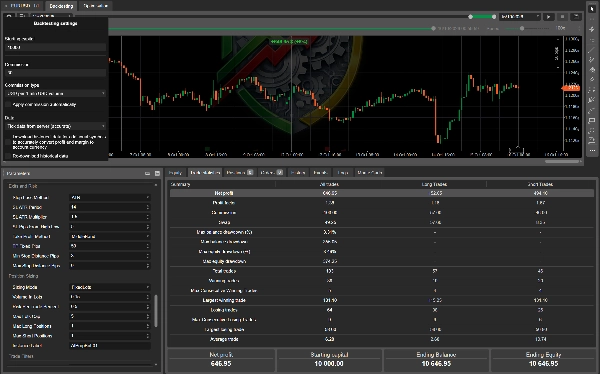Click the Parameters panel vertical scrollbar
Viewport: 600px width, 374px height.
(156, 311)
